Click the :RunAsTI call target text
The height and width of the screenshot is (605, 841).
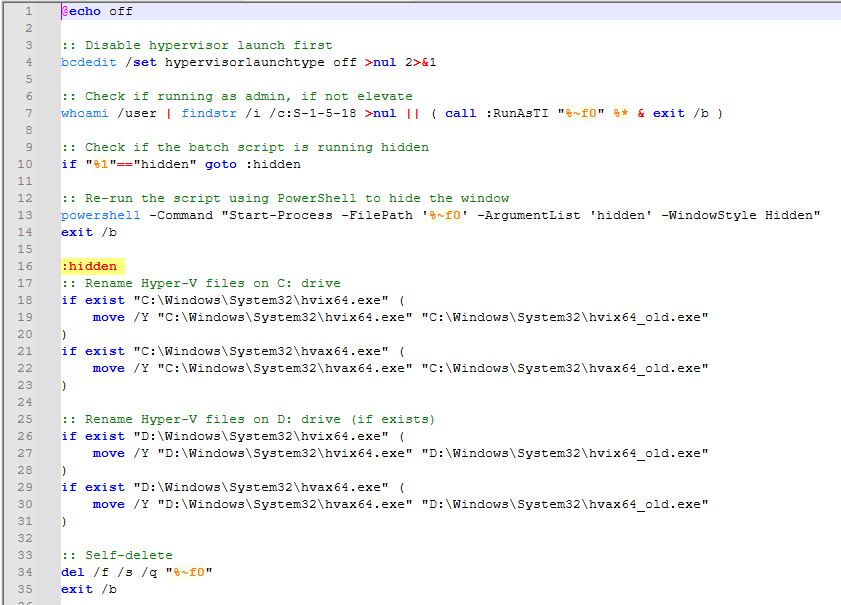517,113
